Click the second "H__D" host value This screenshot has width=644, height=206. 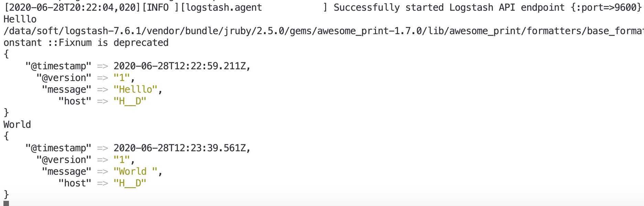[x=130, y=183]
